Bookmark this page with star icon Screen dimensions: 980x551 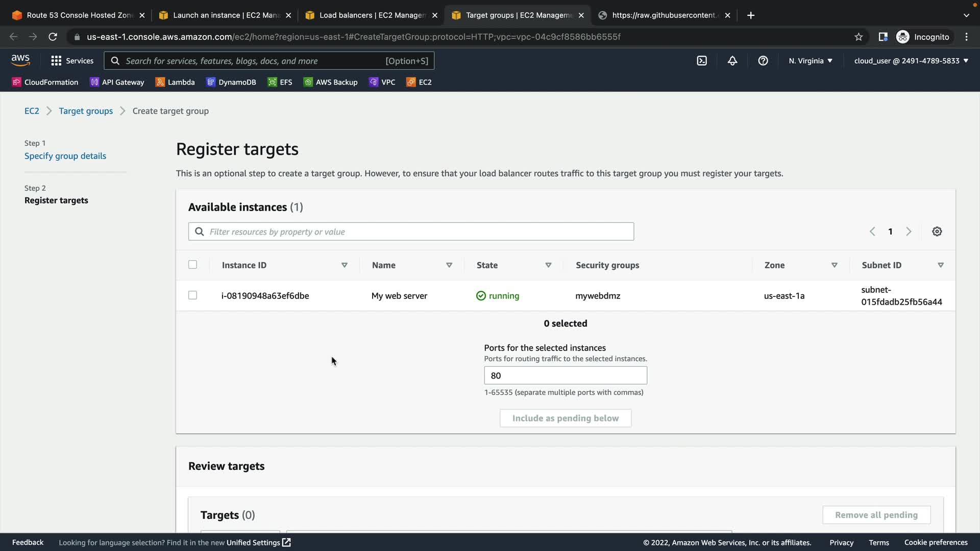pos(859,37)
